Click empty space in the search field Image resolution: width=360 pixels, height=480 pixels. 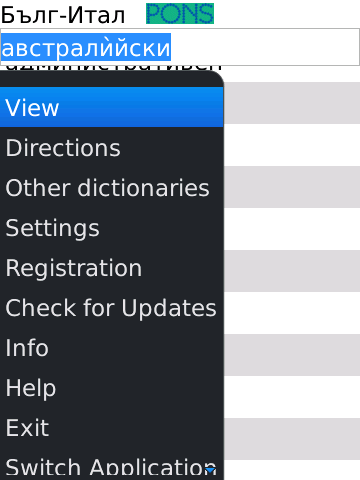pos(265,47)
